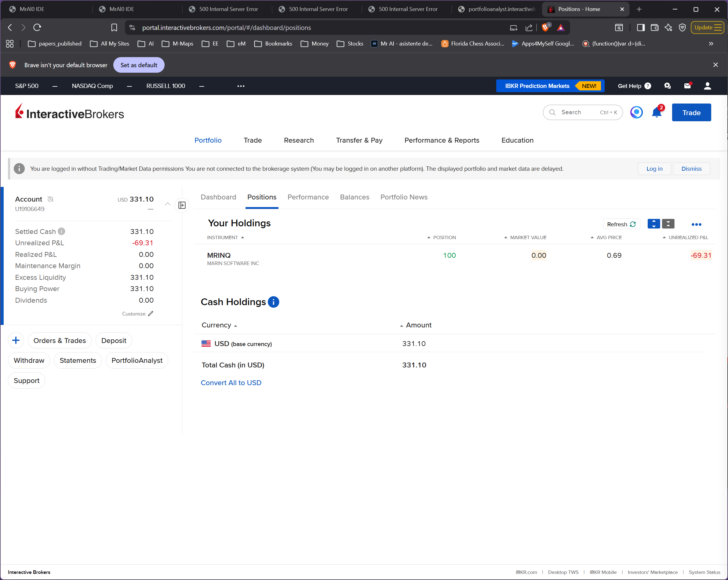Sort holdings by Market Value column

pos(525,238)
